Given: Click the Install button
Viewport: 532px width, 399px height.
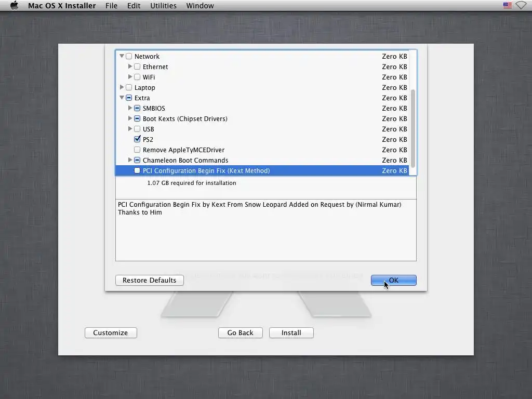Looking at the screenshot, I should pos(291,333).
